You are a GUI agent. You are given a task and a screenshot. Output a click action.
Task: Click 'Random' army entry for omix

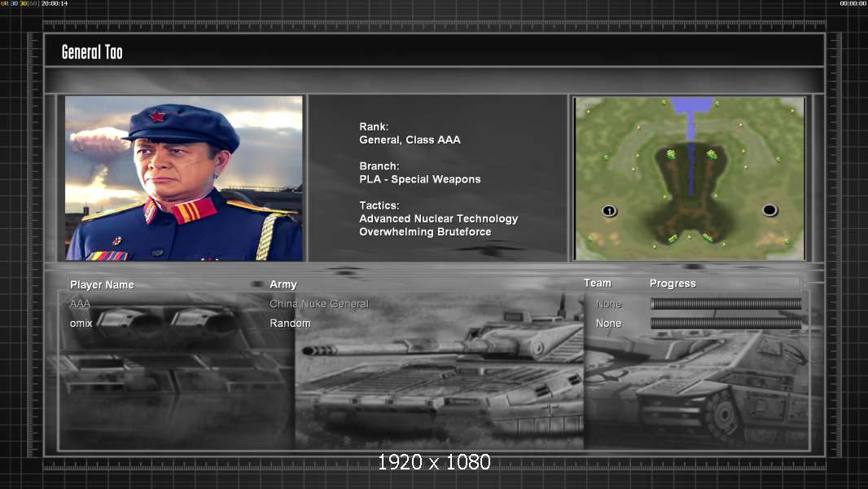290,324
